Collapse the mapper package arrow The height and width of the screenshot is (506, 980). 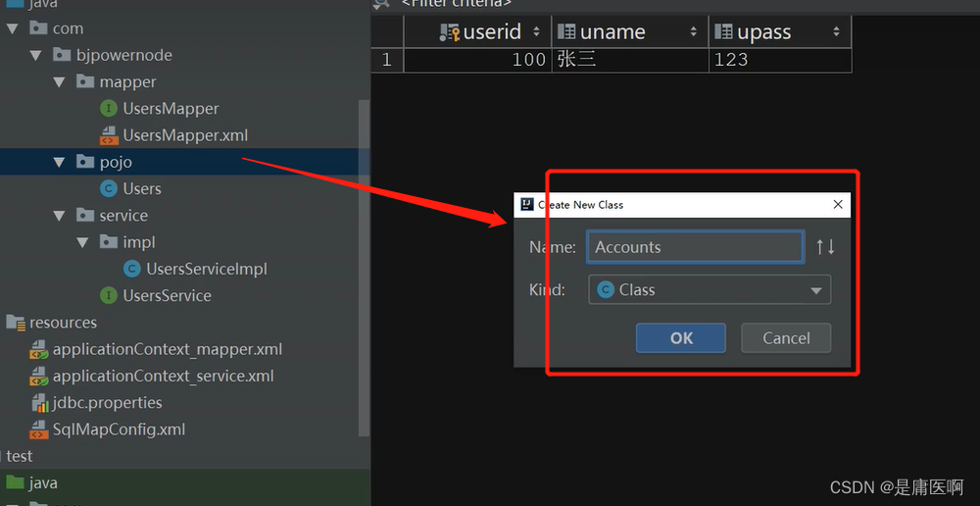tap(59, 82)
